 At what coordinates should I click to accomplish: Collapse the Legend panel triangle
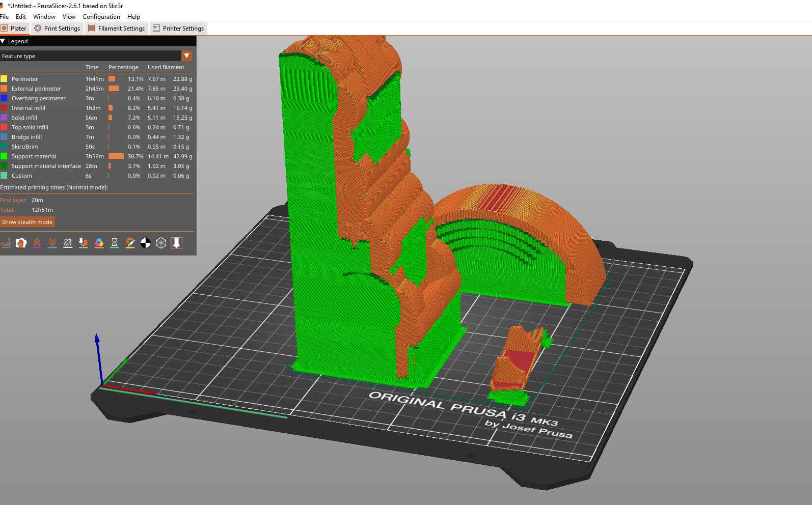coord(3,41)
